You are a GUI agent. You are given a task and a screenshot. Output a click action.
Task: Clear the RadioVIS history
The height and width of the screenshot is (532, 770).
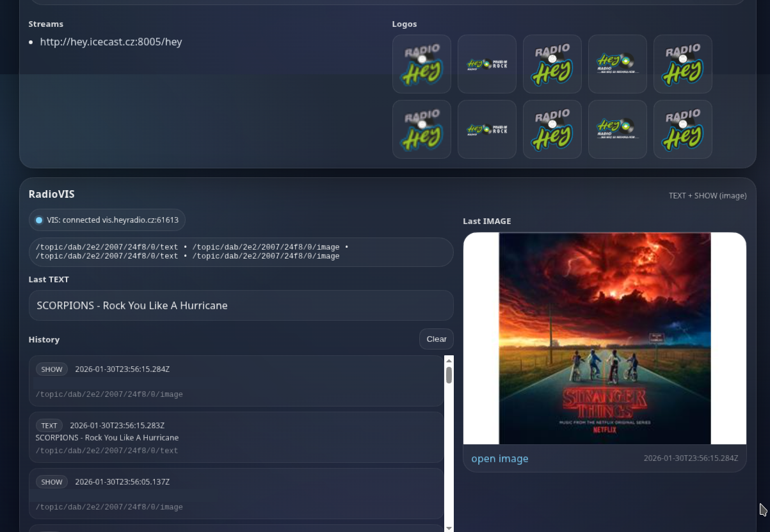click(x=436, y=339)
